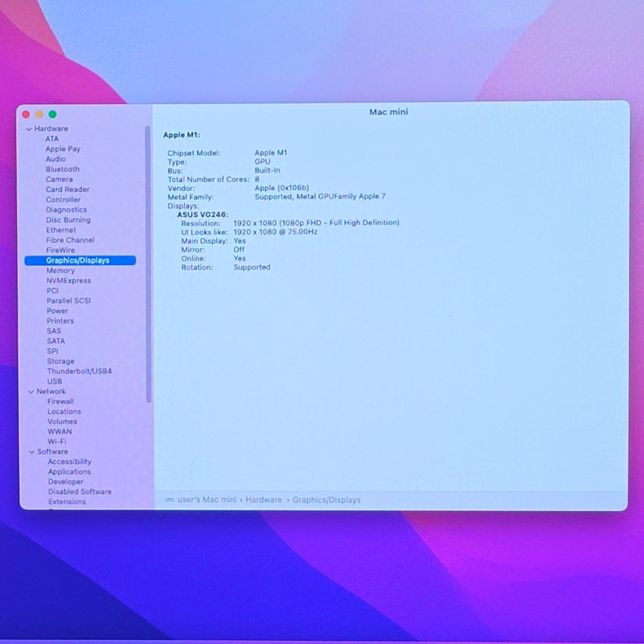Image resolution: width=644 pixels, height=644 pixels.
Task: Click the Mac mini computer icon in path bar
Action: point(169,500)
